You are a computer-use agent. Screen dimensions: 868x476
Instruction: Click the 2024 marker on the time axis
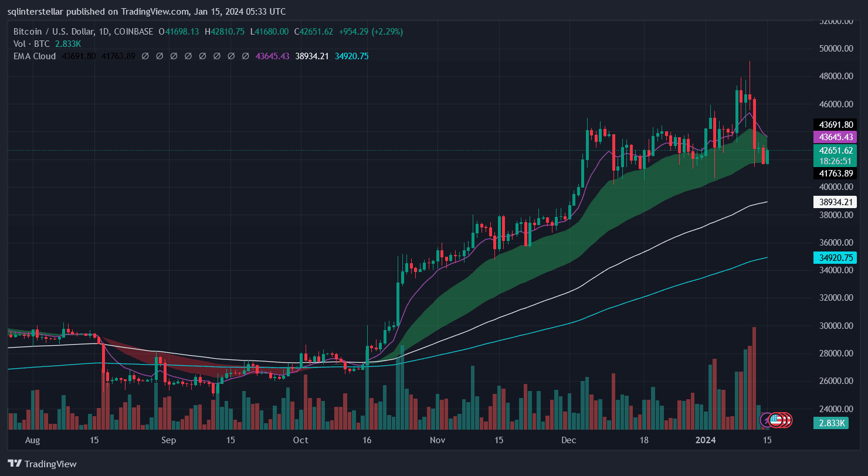tap(706, 440)
